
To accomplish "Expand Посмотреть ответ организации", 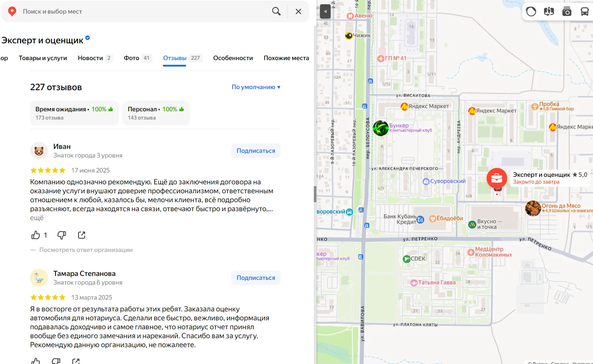I will [86, 250].
